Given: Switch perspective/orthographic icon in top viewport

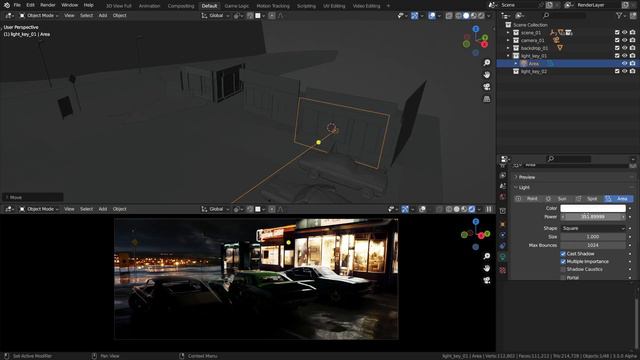Looking at the screenshot, I should point(487,99).
